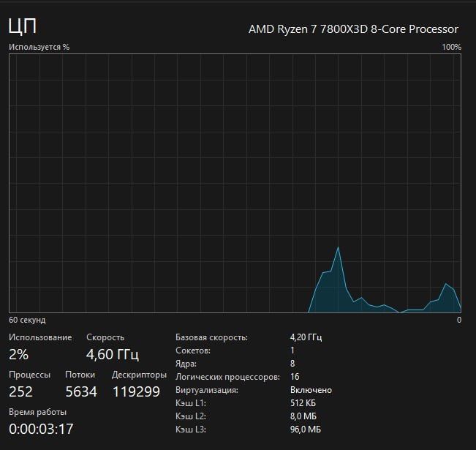This screenshot has height=450, width=476.
Task: Click the Логических процессоров label
Action: point(227,377)
